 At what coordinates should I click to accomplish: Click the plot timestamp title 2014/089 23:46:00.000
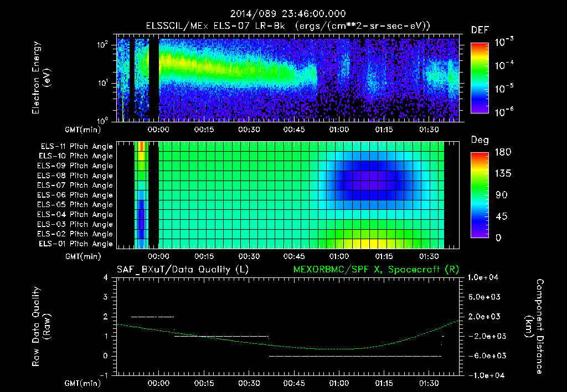[x=288, y=14]
